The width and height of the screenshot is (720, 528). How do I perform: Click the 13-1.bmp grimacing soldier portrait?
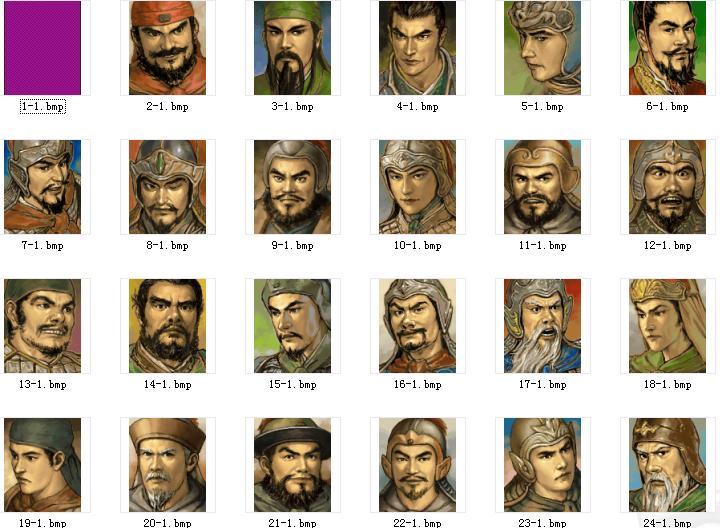(43, 326)
